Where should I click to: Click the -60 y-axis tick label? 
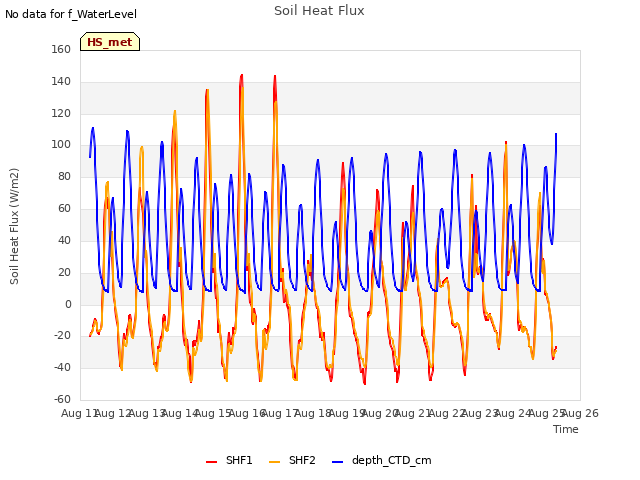(x=62, y=399)
